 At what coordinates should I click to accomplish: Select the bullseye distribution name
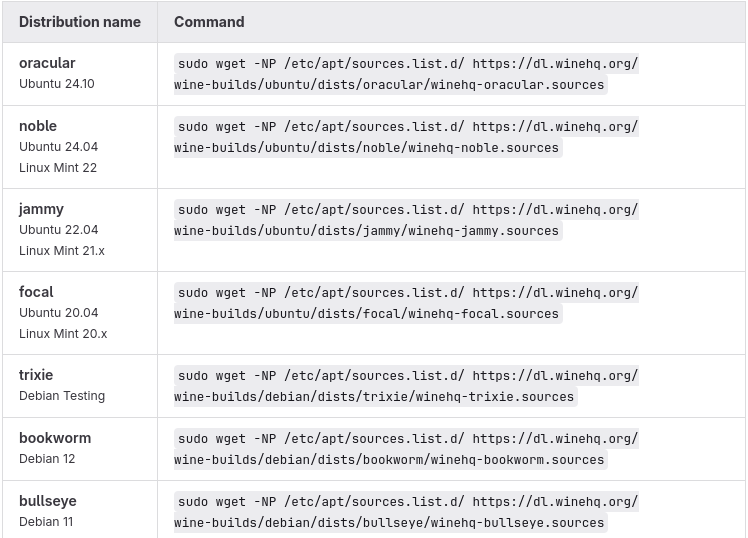click(x=48, y=501)
